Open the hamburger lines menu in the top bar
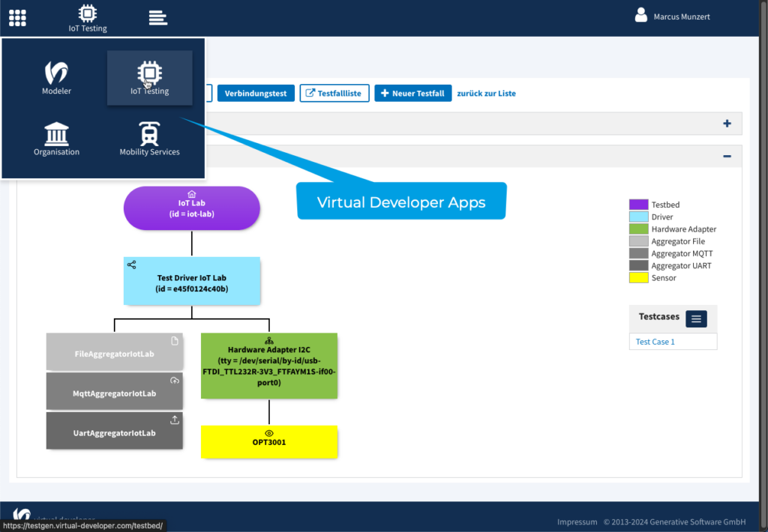Screen dimensions: 768x532 157,16
